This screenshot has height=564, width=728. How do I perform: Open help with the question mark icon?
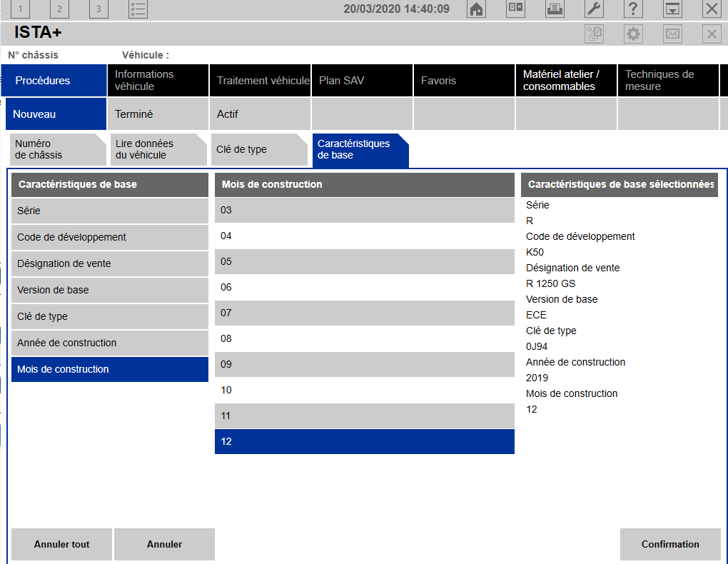[633, 9]
